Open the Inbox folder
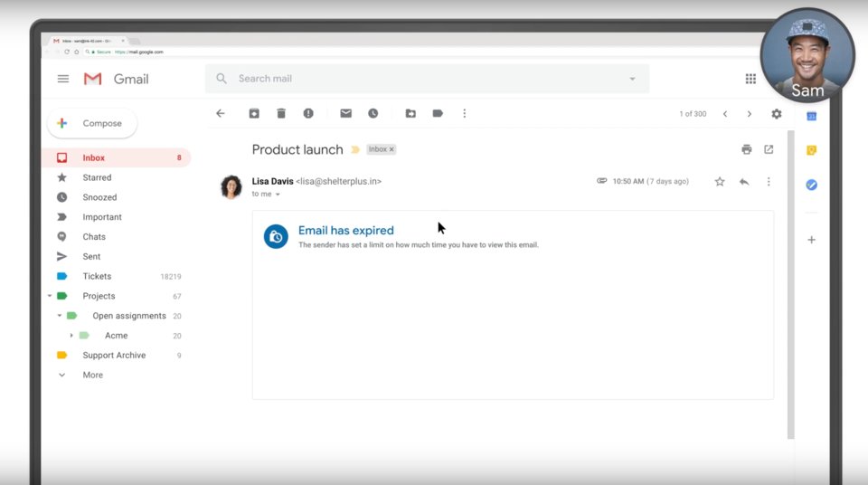Screen dimensions: 868x485 (93, 157)
